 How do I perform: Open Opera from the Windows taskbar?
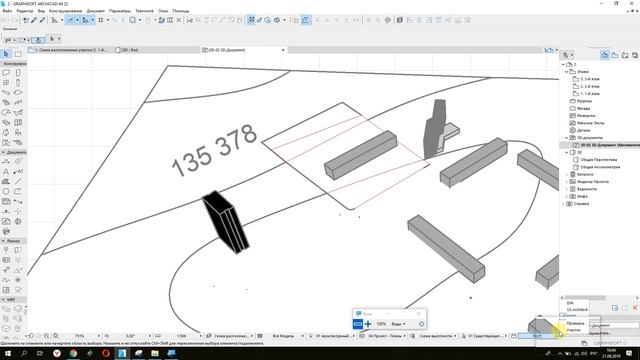(106, 353)
